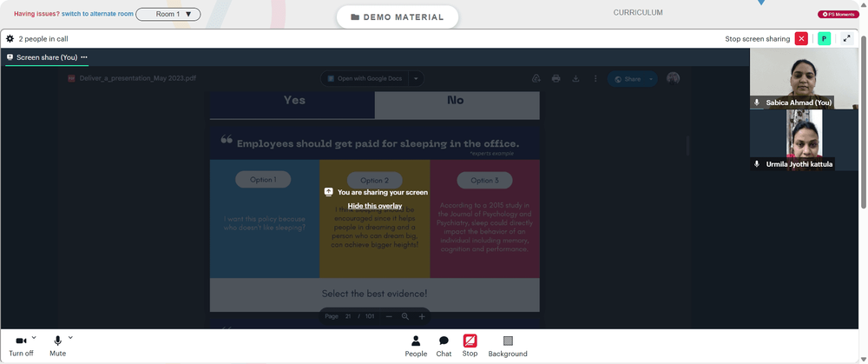Screen dimensions: 868x364
Task: Click the Stop screen sharing label
Action: pyautogui.click(x=757, y=39)
